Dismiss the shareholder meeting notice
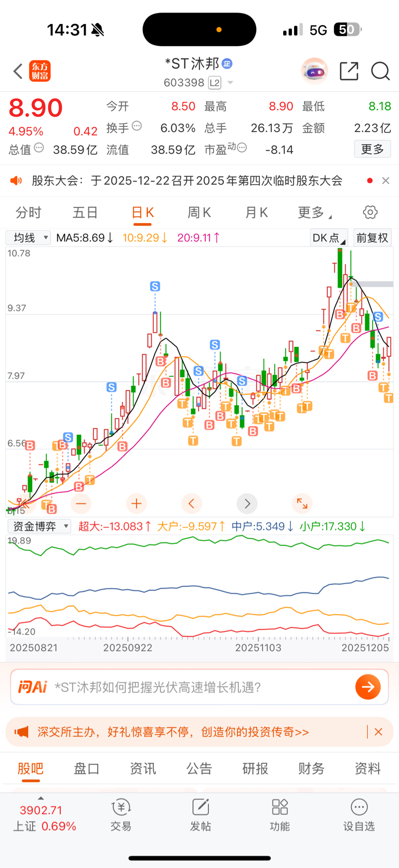 pyautogui.click(x=385, y=180)
